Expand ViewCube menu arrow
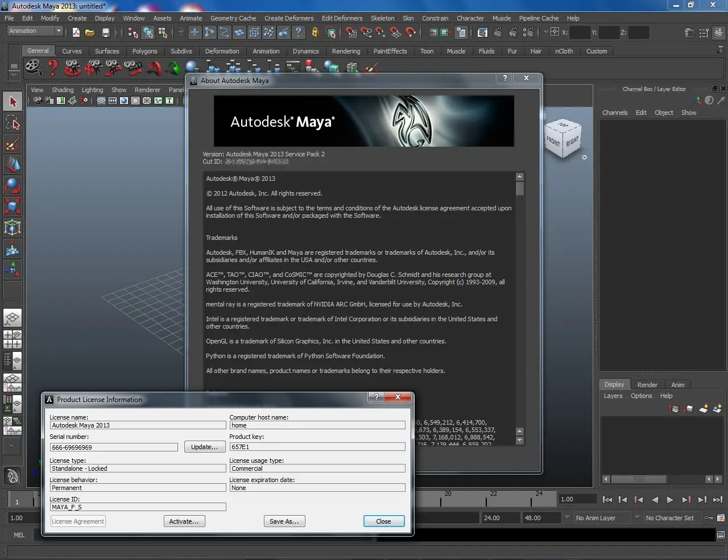This screenshot has width=728, height=560. coord(584,157)
